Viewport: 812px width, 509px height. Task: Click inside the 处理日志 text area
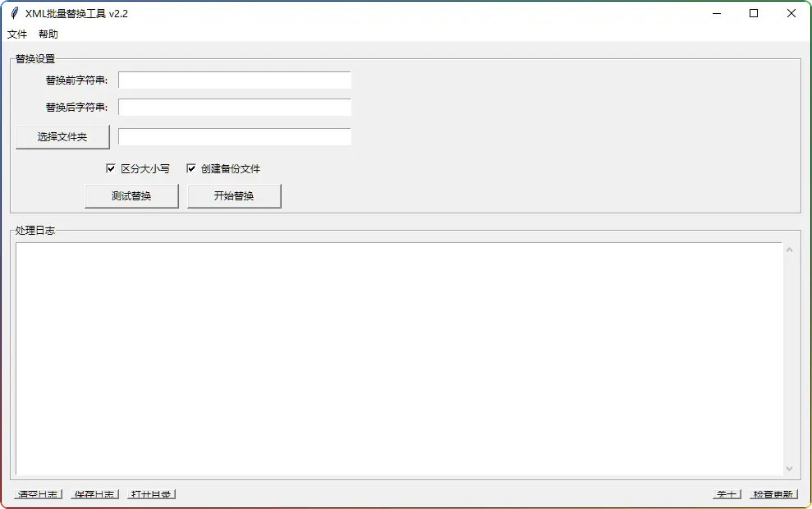coord(399,358)
